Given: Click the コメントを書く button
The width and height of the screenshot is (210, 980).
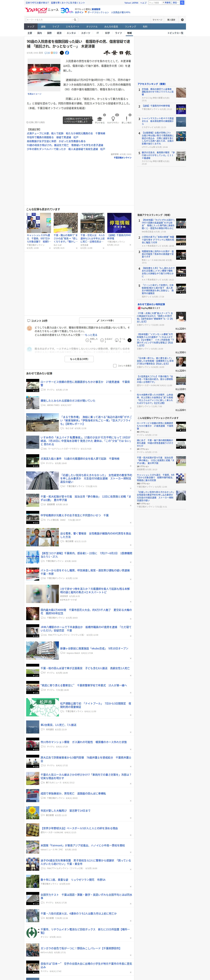Looking at the screenshot, I should [105, 321].
